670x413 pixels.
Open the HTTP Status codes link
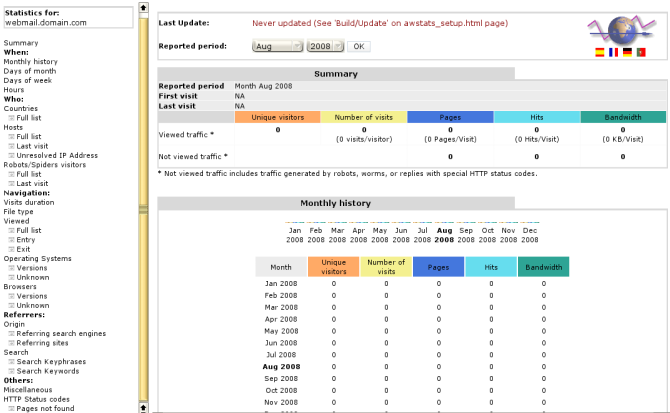tap(37, 399)
